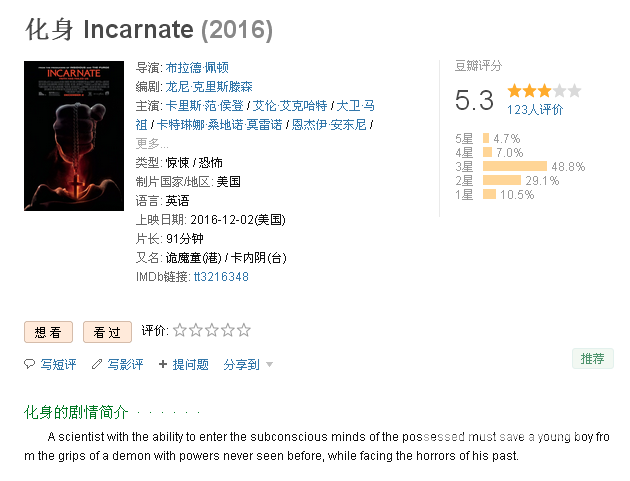Open actor 卡里斯·范·侯登 link
Image resolution: width=630 pixels, height=481 pixels.
point(205,106)
